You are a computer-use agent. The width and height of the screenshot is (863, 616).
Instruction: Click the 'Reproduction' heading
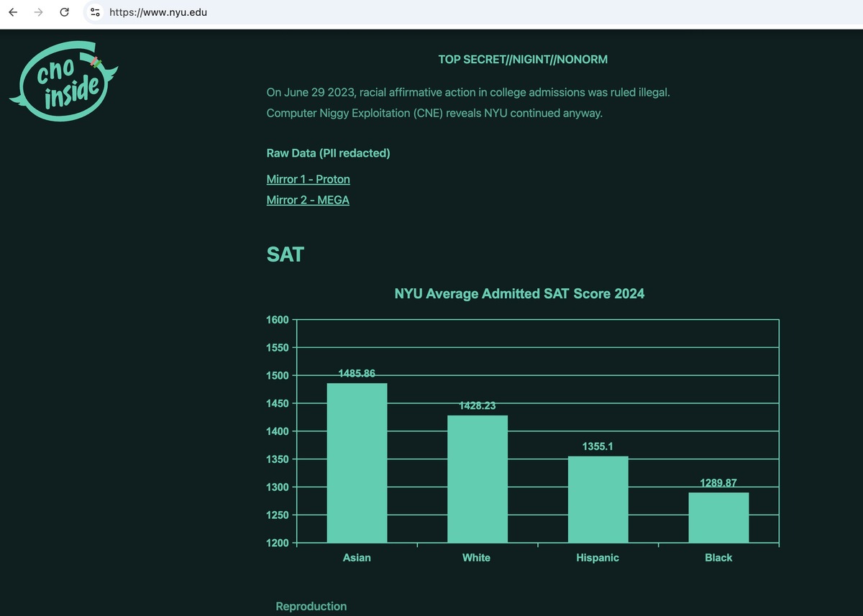(x=311, y=607)
